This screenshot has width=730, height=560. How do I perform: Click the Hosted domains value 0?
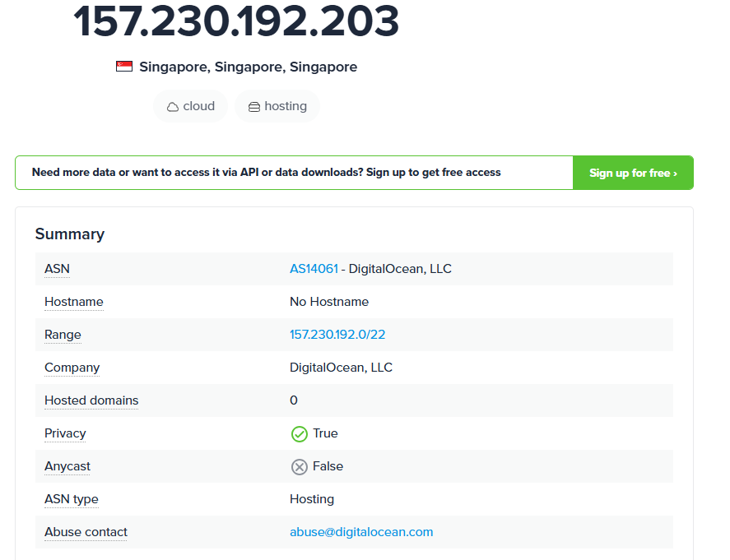[294, 400]
